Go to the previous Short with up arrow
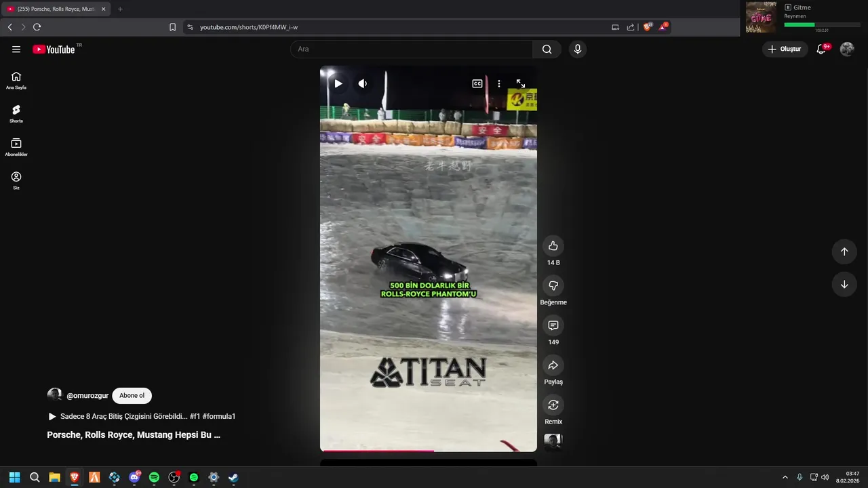 coord(844,251)
